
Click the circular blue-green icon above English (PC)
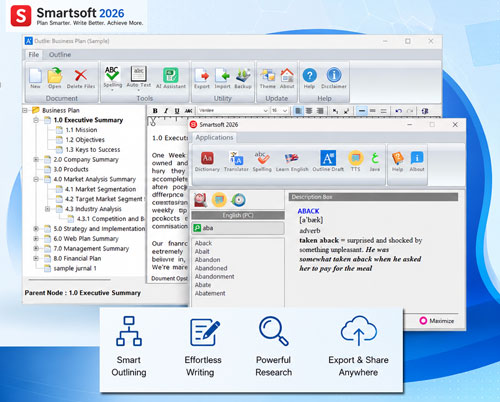click(238, 200)
